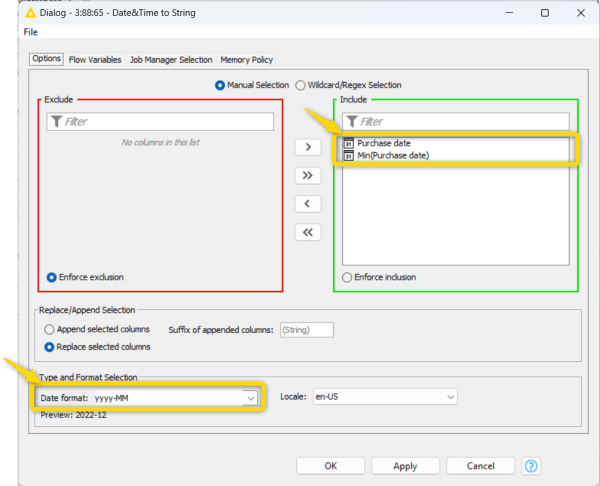Click the Apply button
600x486 pixels.
(x=405, y=466)
